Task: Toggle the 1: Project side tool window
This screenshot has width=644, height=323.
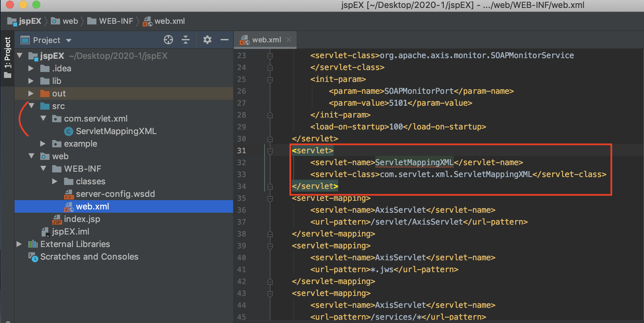Action: (x=7, y=58)
